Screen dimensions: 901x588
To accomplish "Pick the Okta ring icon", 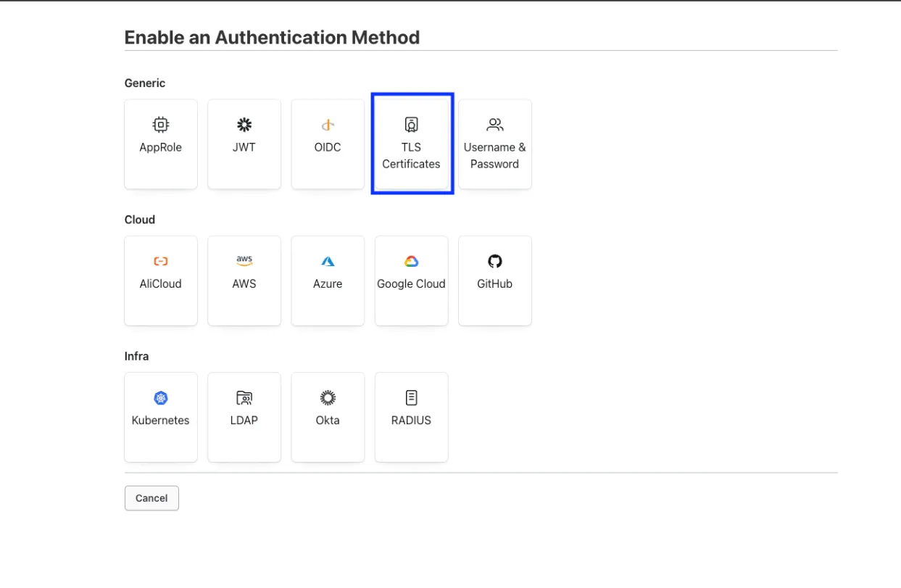I will tap(328, 397).
